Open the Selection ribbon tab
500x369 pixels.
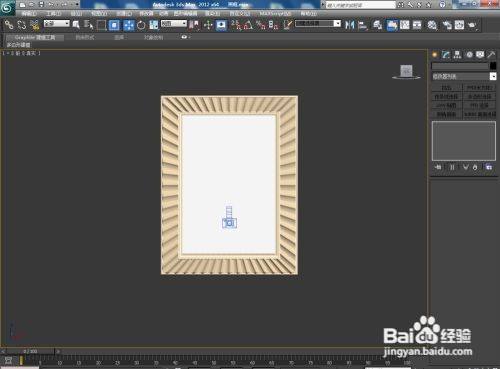(119, 38)
